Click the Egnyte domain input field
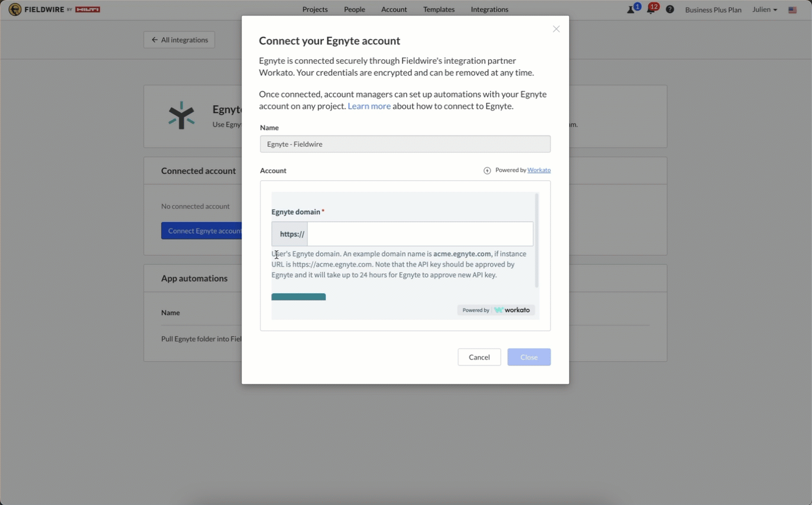The image size is (812, 505). coord(420,234)
